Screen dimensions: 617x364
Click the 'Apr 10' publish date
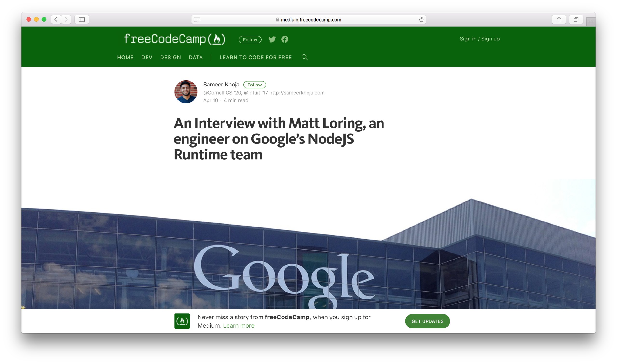click(x=211, y=100)
